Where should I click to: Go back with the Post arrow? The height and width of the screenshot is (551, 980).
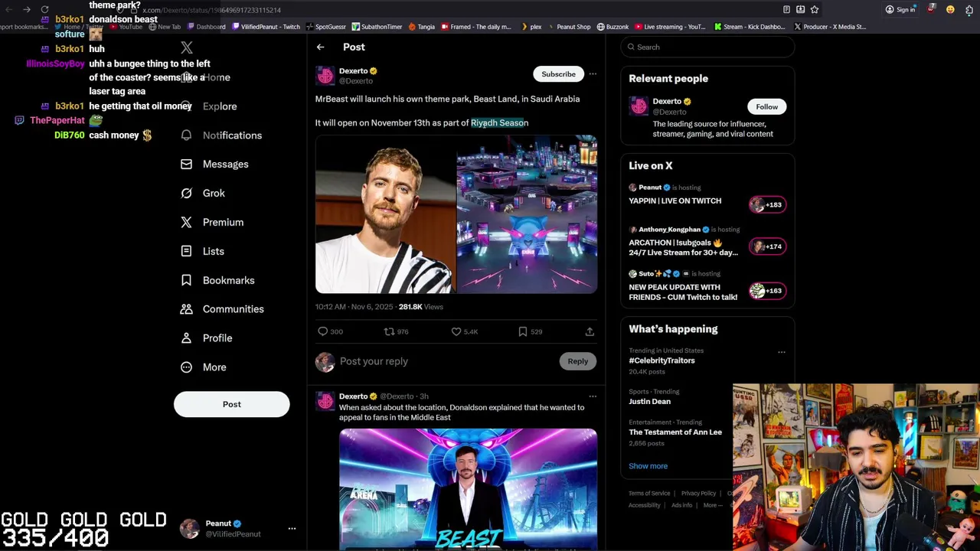click(x=321, y=47)
